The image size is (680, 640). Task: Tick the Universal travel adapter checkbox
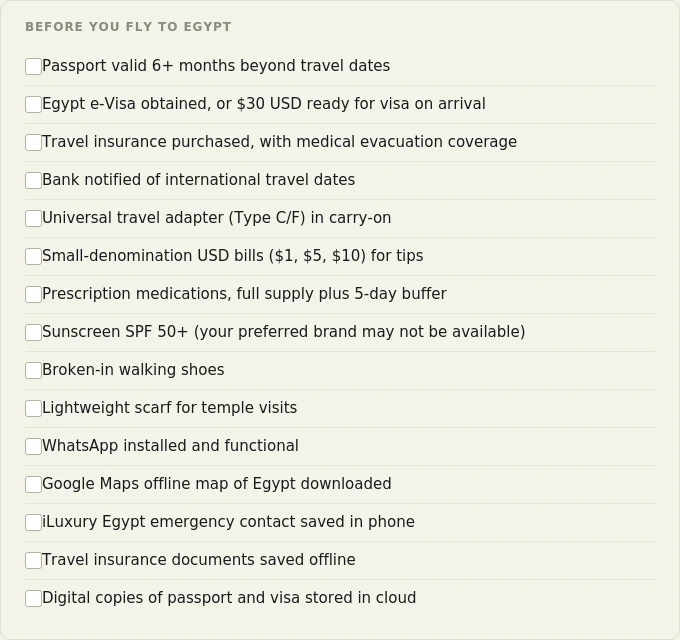point(33,219)
